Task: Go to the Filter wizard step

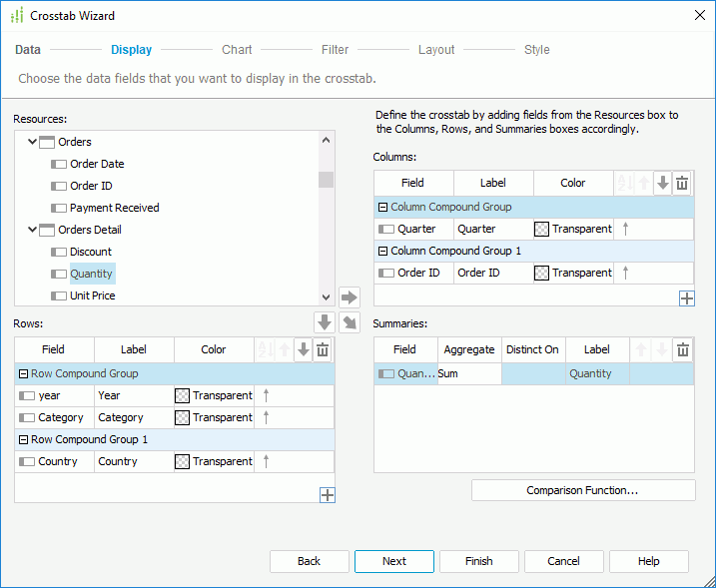Action: click(335, 49)
